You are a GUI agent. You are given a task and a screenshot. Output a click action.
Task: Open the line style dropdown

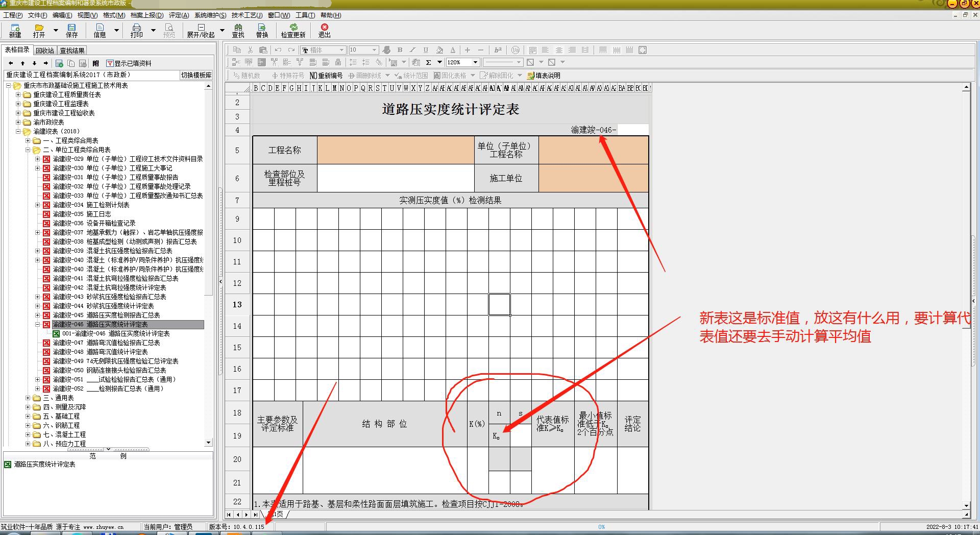click(519, 62)
